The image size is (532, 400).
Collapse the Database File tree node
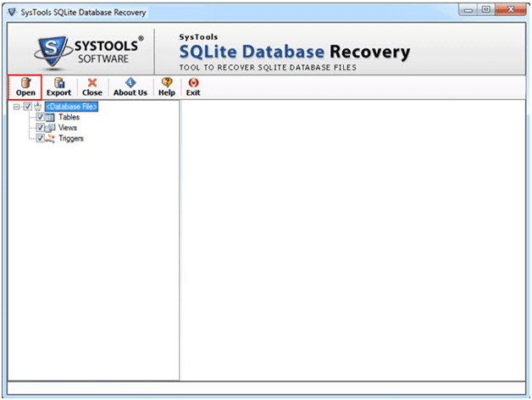[x=16, y=107]
